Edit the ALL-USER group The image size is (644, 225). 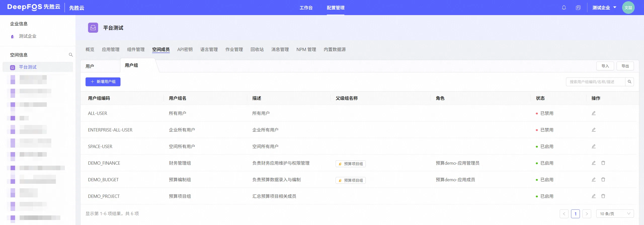tap(594, 113)
